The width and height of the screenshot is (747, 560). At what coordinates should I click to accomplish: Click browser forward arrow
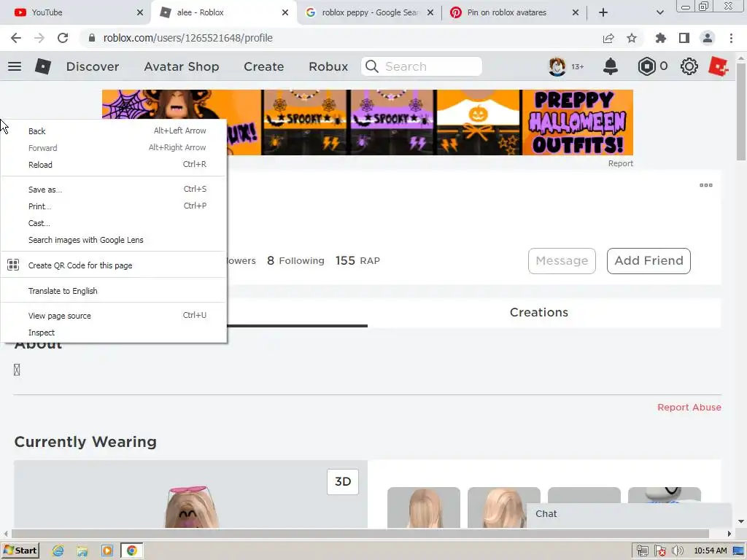(39, 38)
